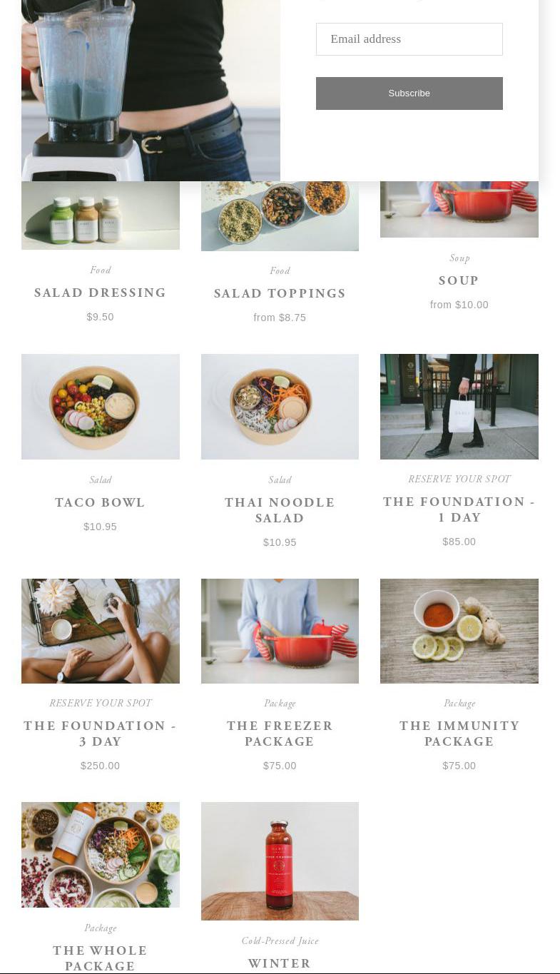
Task: Open The Freezer Package product image
Action: 280,631
